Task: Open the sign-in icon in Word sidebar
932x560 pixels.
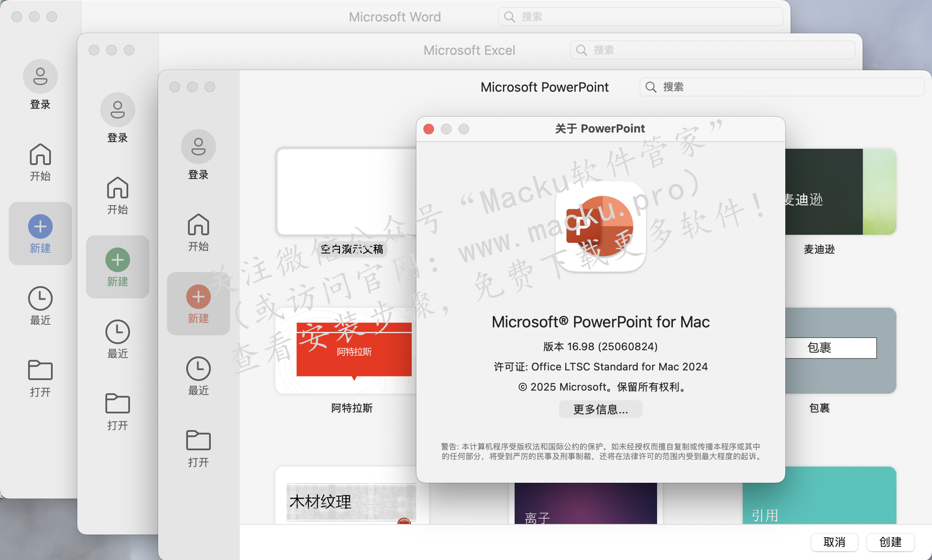Action: [x=40, y=77]
